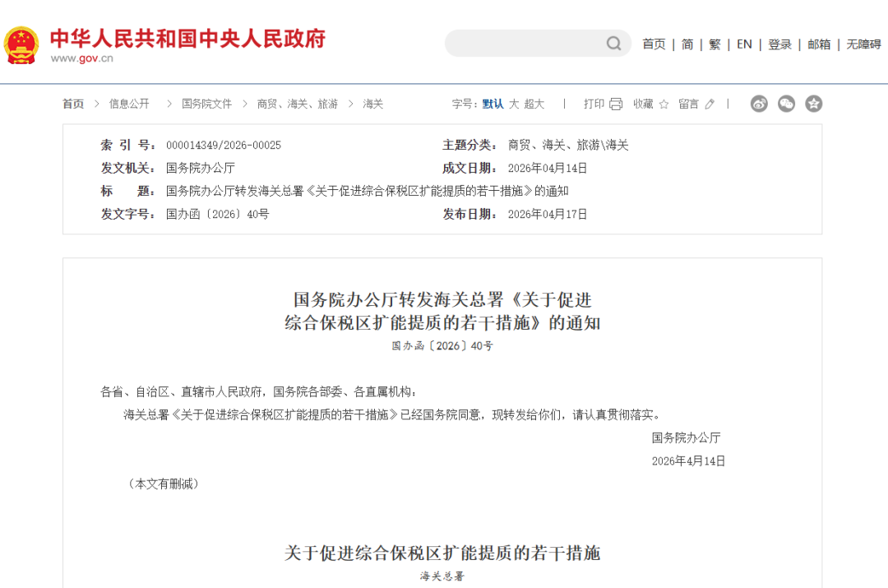Select written date 2026年04月14日
Viewport: 888px width, 588px height.
tap(547, 169)
